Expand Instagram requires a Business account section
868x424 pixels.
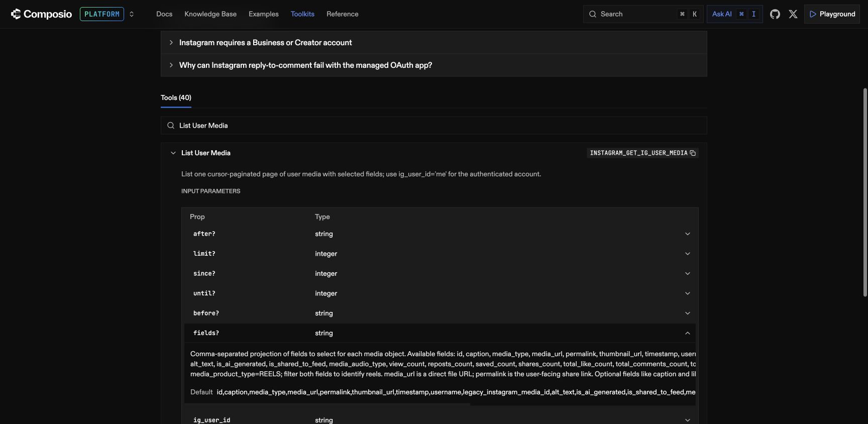(434, 43)
